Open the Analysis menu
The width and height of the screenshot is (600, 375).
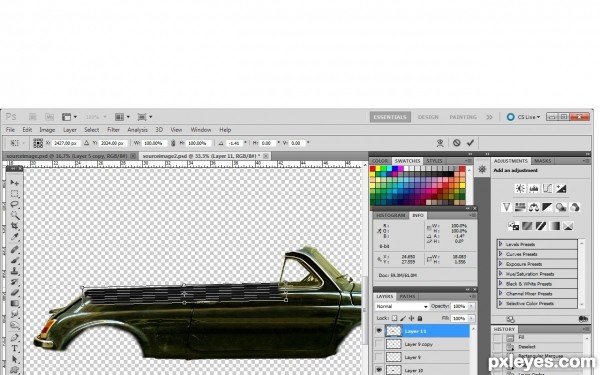[137, 130]
